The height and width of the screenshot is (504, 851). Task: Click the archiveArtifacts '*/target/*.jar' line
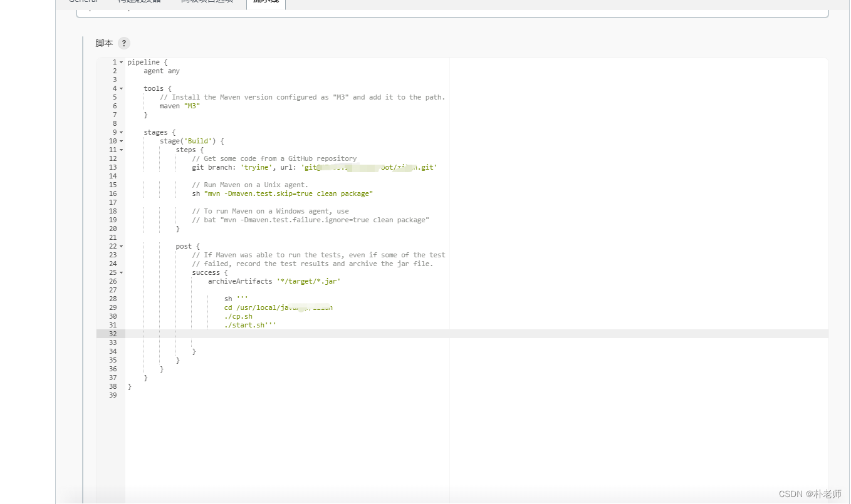coord(274,281)
